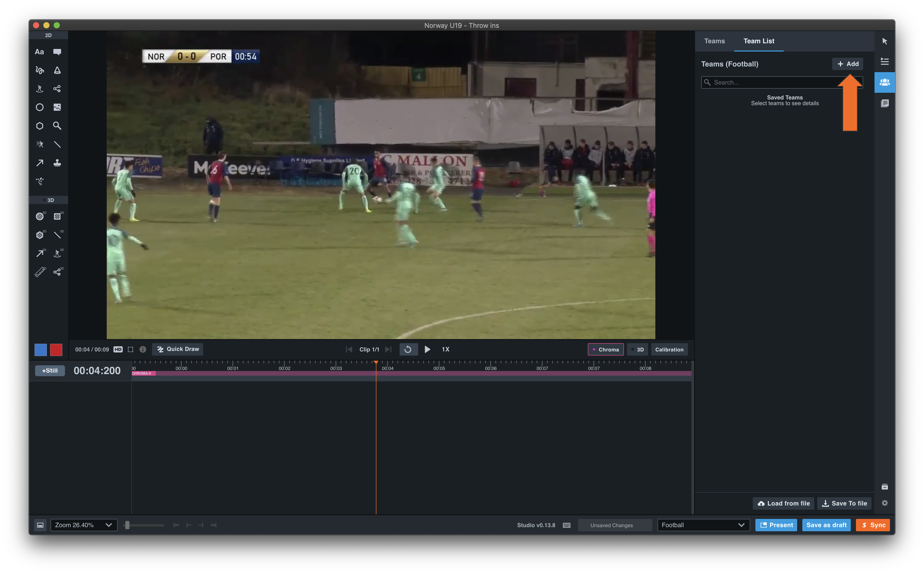The height and width of the screenshot is (573, 924).
Task: Select the red color swatch
Action: 56,349
